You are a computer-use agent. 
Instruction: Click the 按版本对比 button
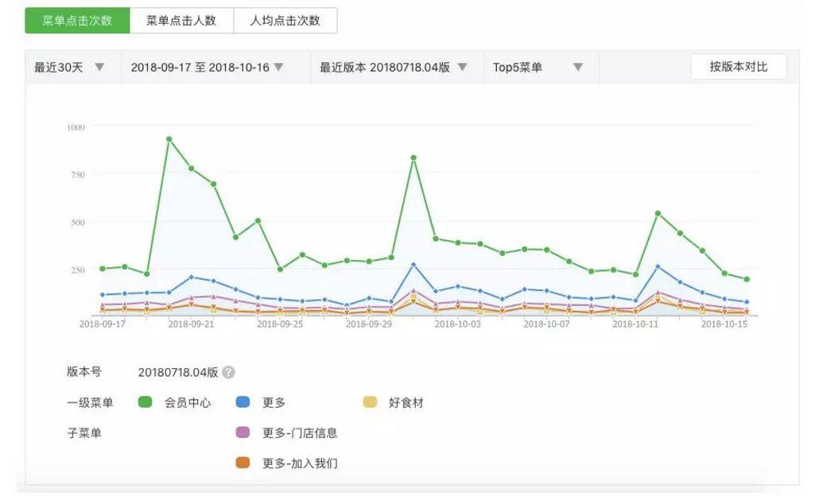click(x=738, y=68)
